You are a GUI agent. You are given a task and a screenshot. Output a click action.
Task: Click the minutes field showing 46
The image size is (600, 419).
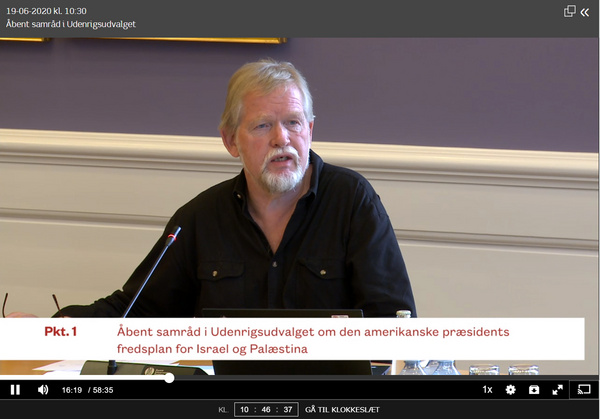(x=266, y=409)
